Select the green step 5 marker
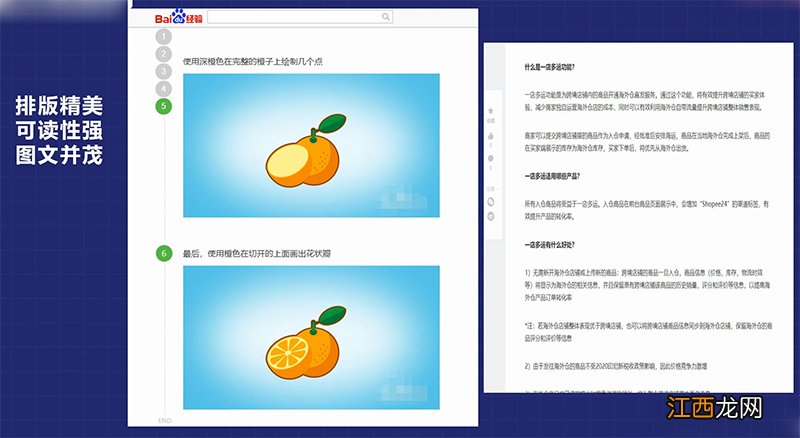The image size is (800, 438). pyautogui.click(x=164, y=106)
